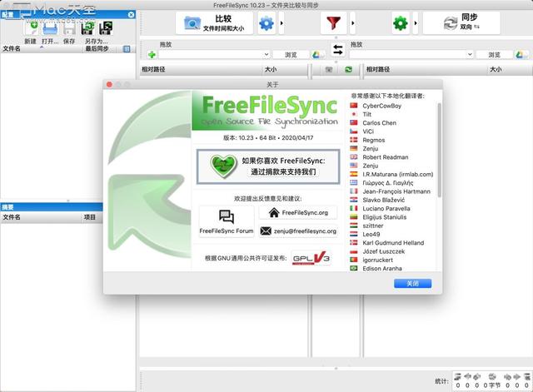Select translator Luciano Paravella
Viewport: 533px width, 392px height.
click(x=386, y=209)
